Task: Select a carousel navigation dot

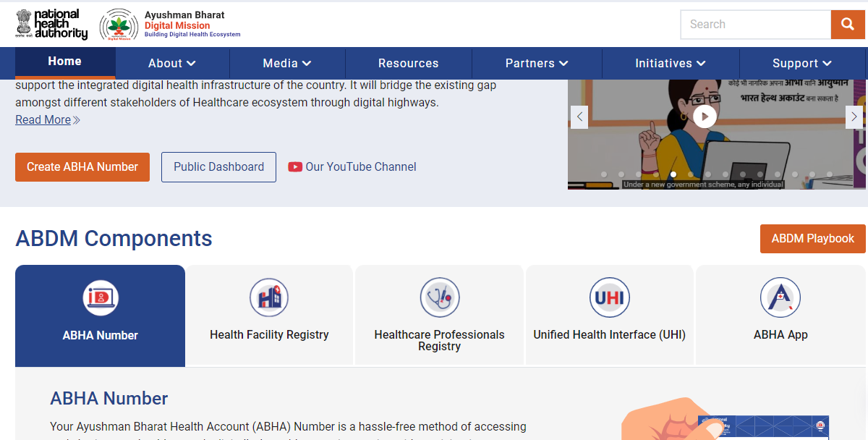Action: coord(673,174)
